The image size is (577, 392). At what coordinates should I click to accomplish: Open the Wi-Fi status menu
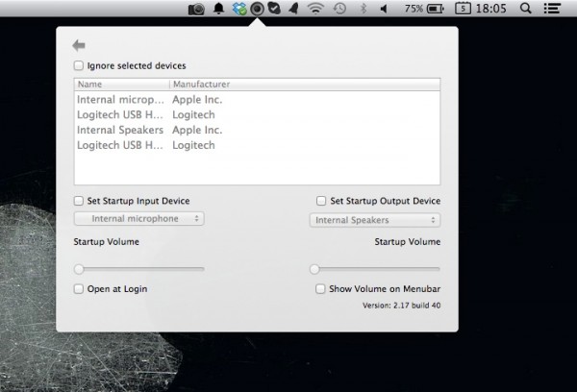[315, 9]
